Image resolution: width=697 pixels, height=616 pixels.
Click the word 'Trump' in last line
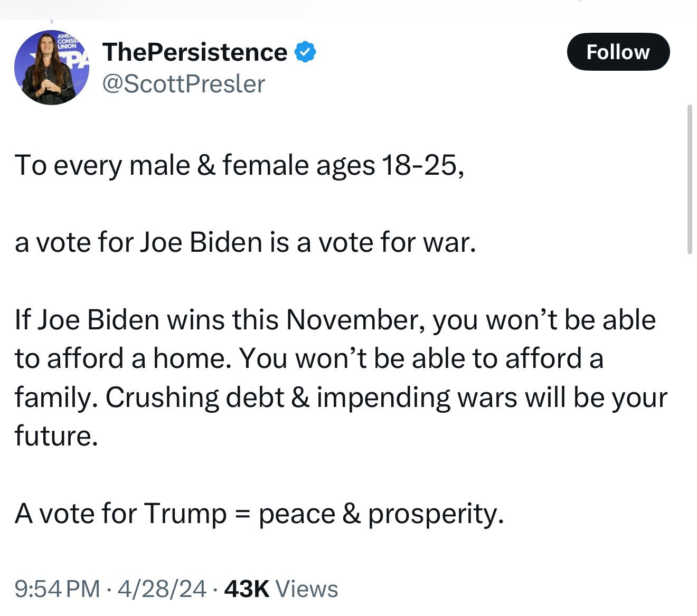coord(185,514)
